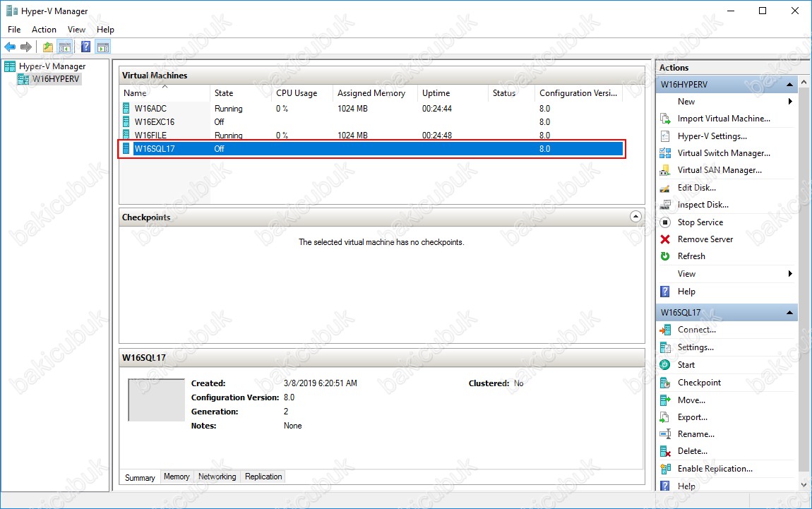
Task: Sort by Assigned Memory column header
Action: point(376,93)
